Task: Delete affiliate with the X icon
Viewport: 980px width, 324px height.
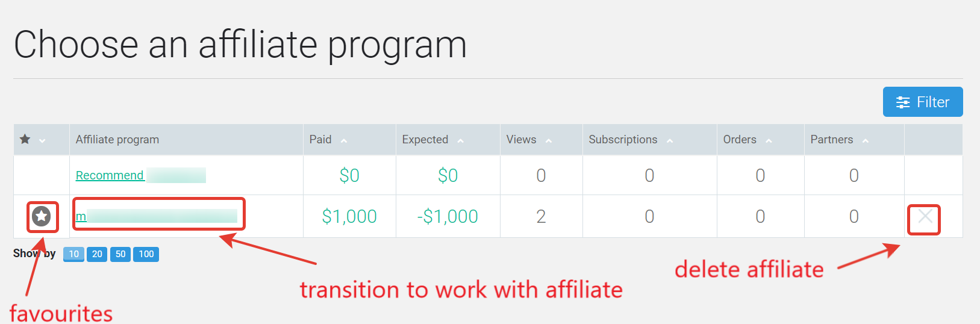Action: pyautogui.click(x=925, y=216)
